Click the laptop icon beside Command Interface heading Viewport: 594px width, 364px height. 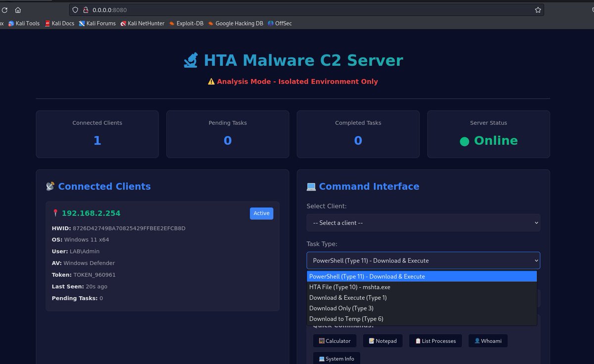311,186
